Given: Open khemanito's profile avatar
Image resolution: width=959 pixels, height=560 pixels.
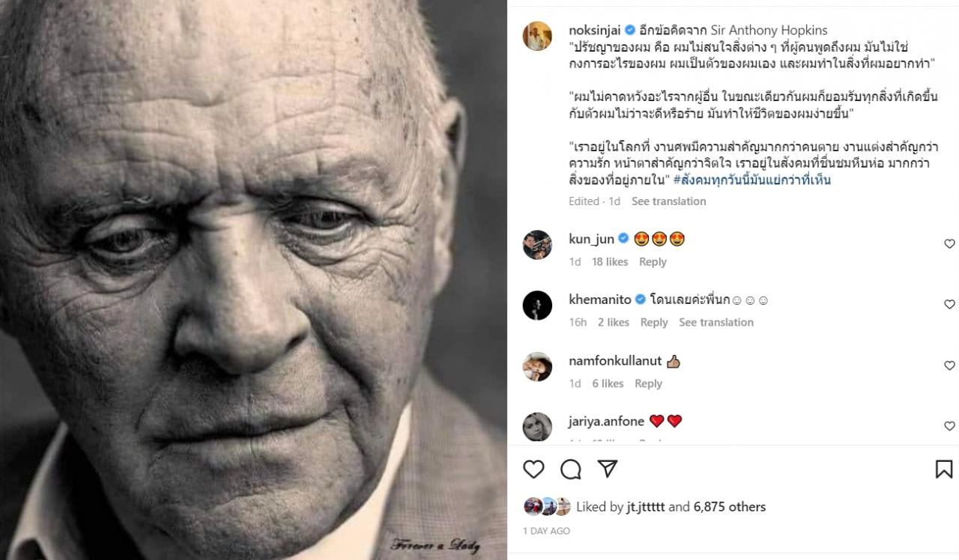Looking at the screenshot, I should point(537,305).
